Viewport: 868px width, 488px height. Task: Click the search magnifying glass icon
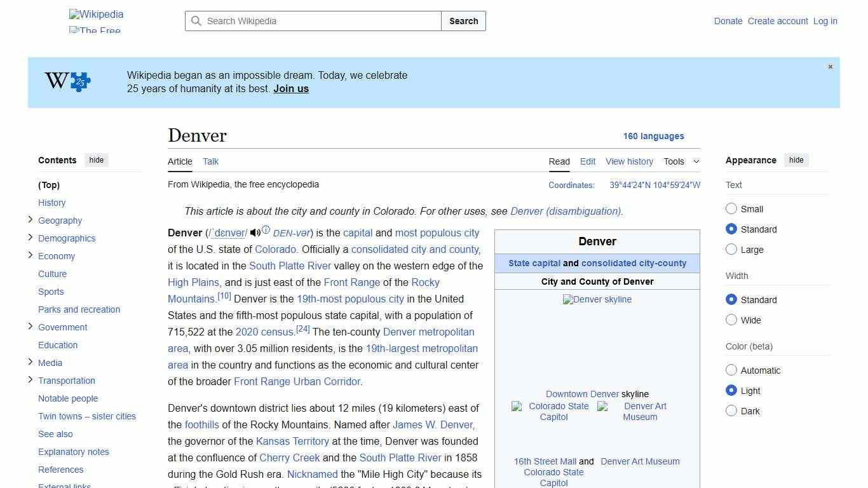pos(197,21)
